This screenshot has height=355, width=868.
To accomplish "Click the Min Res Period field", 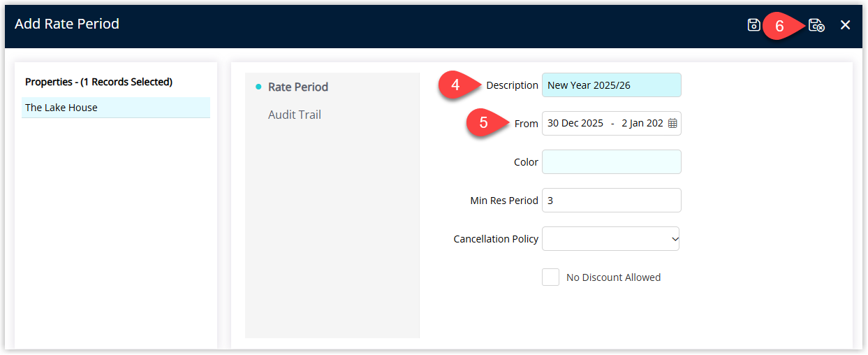I will pyautogui.click(x=612, y=201).
